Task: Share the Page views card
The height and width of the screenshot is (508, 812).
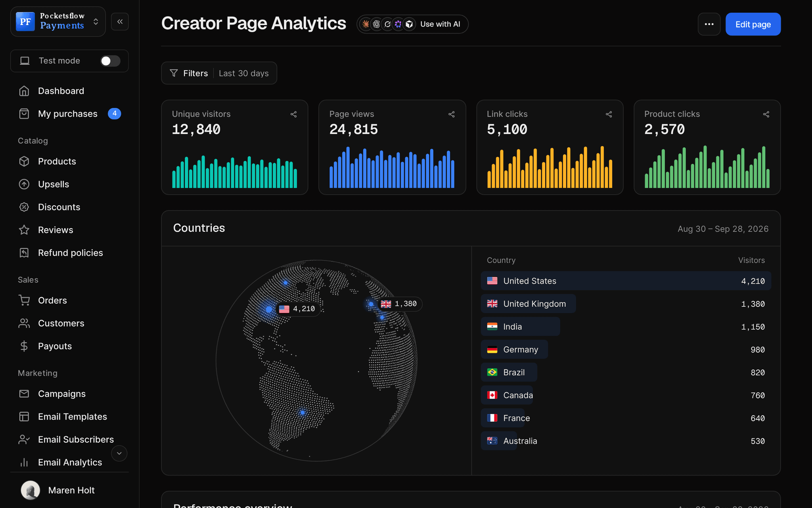Action: click(x=452, y=114)
